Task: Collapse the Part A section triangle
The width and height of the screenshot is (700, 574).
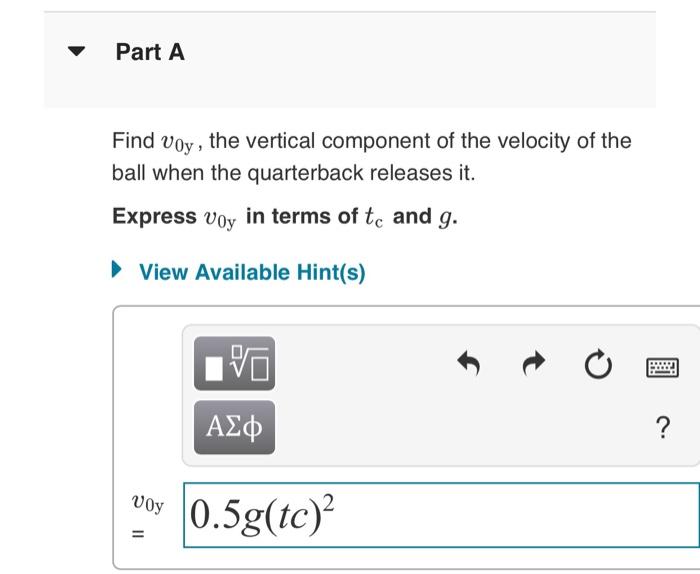Action: pos(76,51)
